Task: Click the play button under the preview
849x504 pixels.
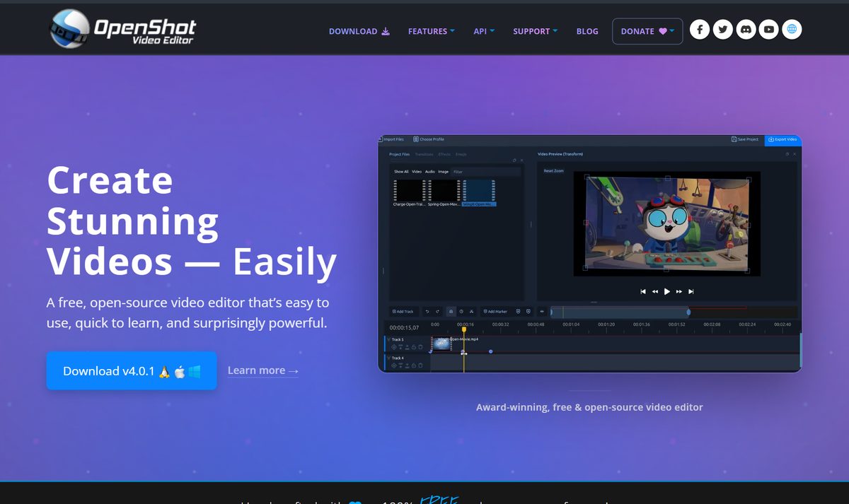Action: (667, 291)
